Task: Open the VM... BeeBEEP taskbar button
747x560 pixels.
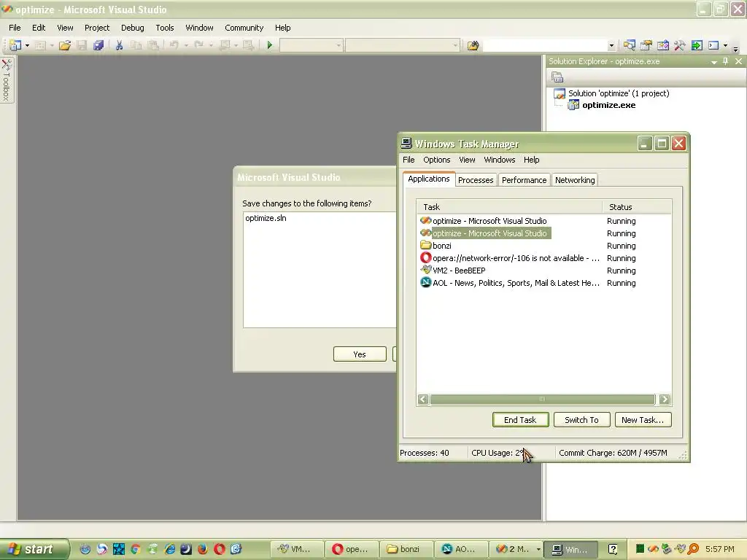Action: pos(298,549)
